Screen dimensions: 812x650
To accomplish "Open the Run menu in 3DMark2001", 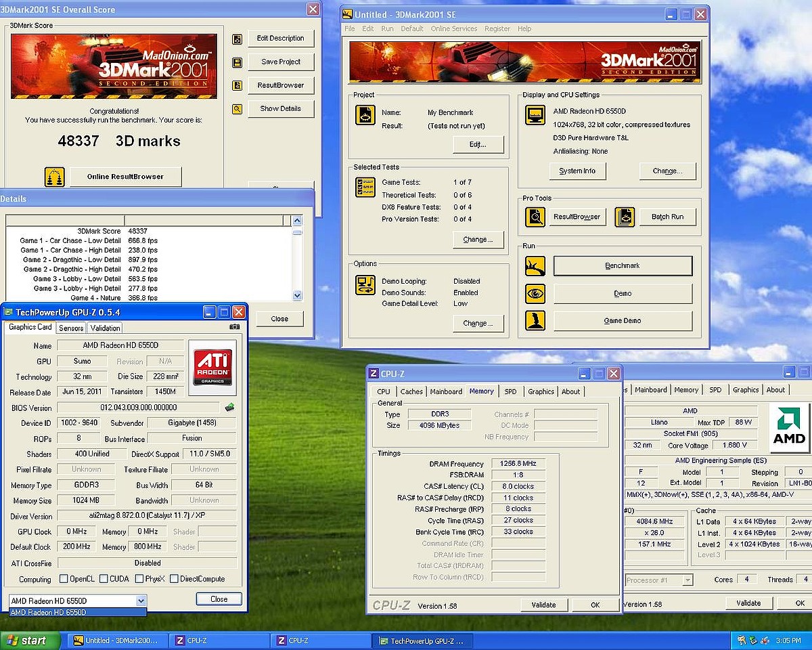I will [x=387, y=29].
